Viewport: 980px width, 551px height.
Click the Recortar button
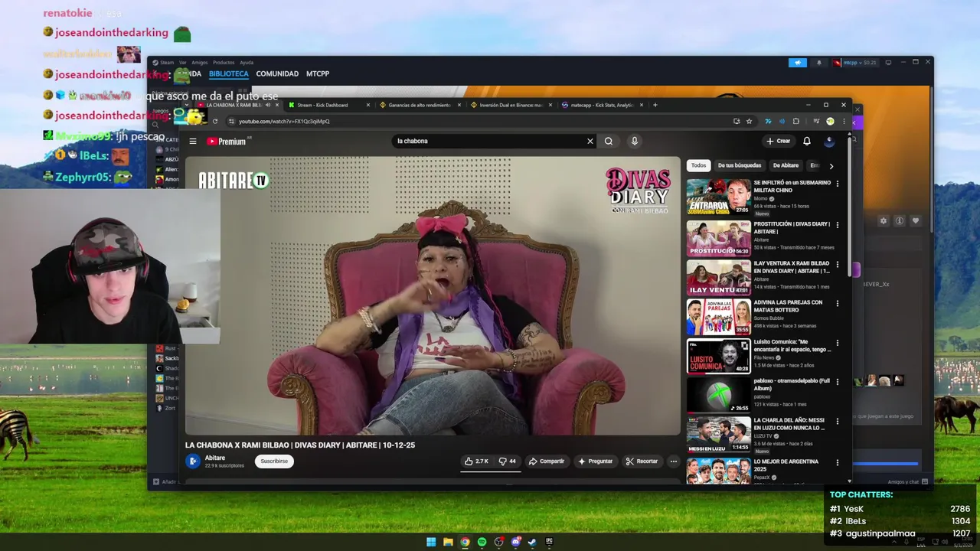click(642, 461)
